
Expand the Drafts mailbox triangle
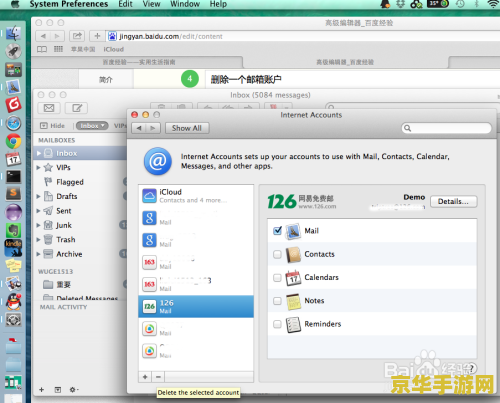[x=38, y=196]
